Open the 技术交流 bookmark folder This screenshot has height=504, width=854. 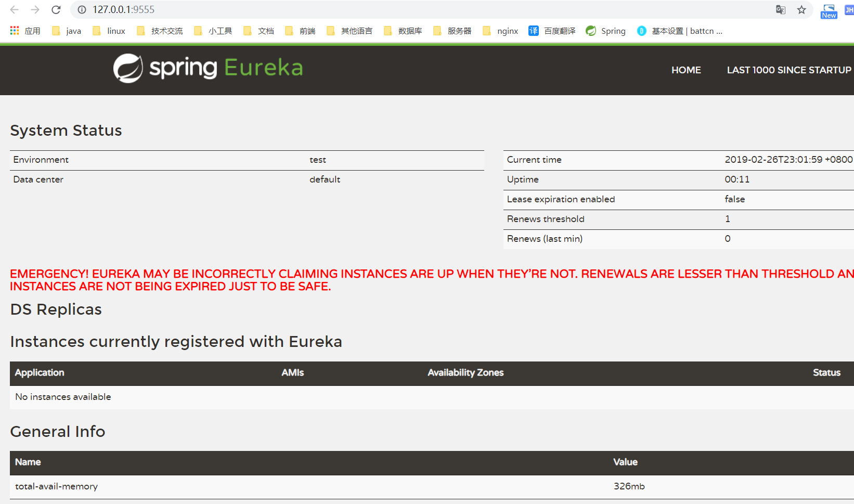160,31
